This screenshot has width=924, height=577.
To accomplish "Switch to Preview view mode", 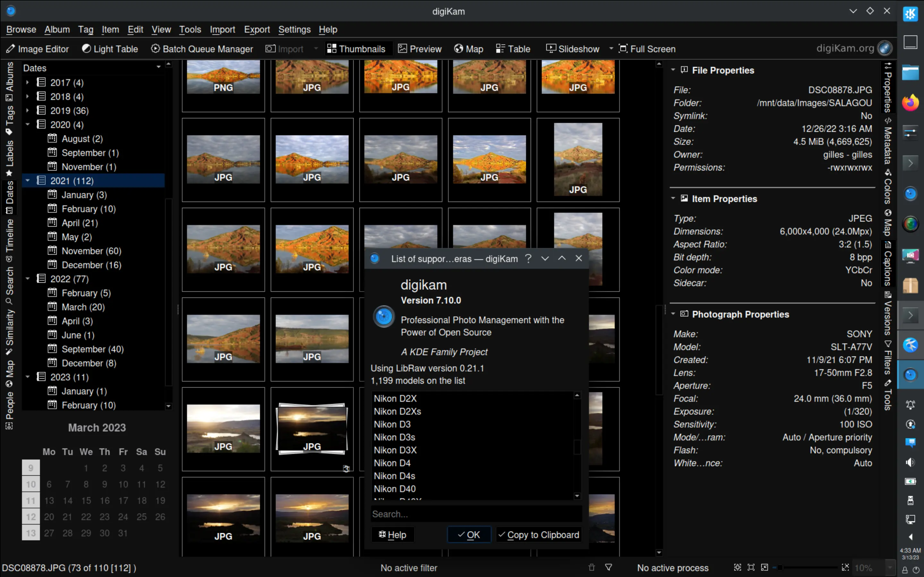I will [x=420, y=49].
